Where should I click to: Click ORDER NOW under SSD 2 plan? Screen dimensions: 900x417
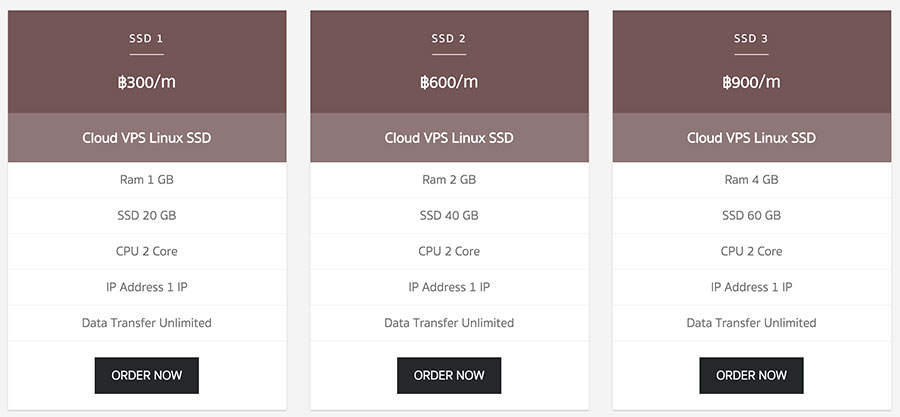[x=449, y=375]
